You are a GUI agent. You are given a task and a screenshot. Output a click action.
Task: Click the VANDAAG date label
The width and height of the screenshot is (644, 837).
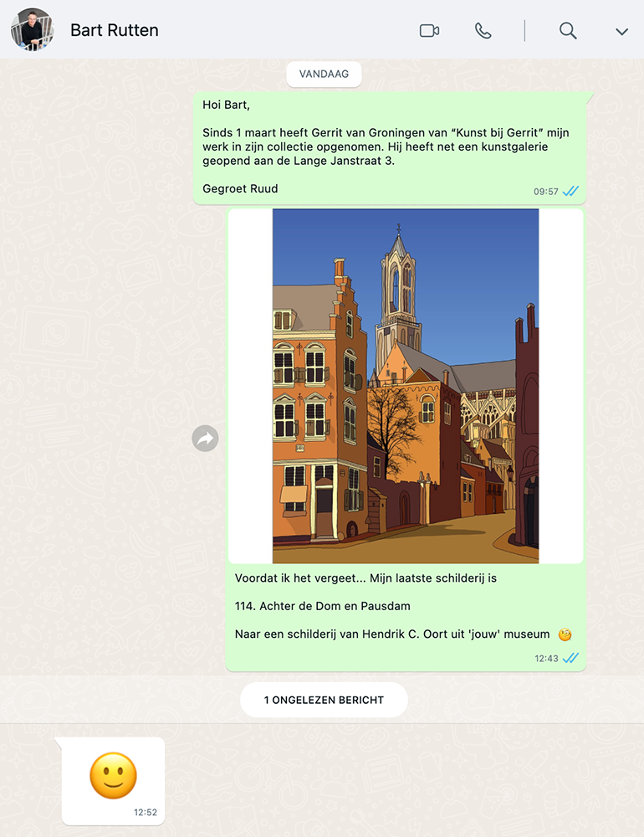tap(324, 74)
